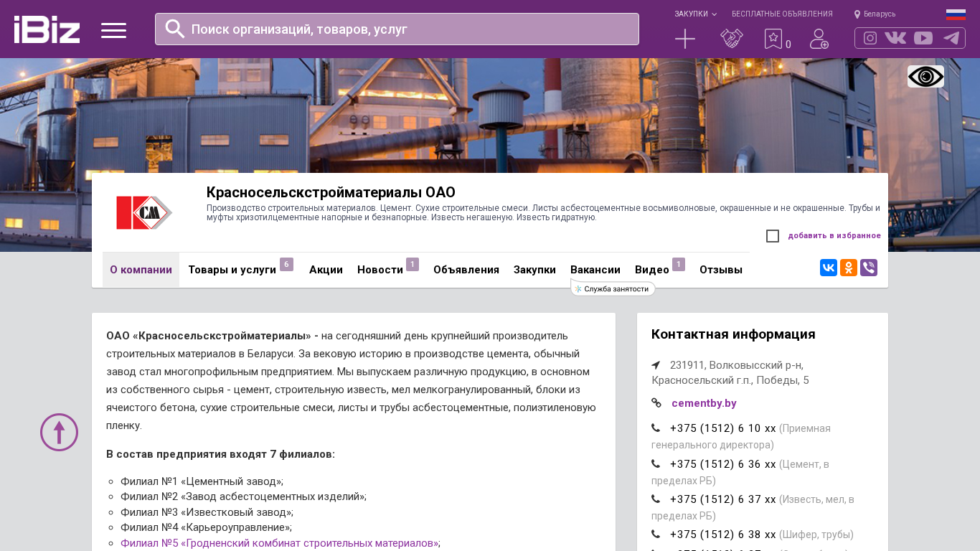Click the location pin next to Беларусь
Image resolution: width=980 pixels, height=551 pixels.
(857, 14)
